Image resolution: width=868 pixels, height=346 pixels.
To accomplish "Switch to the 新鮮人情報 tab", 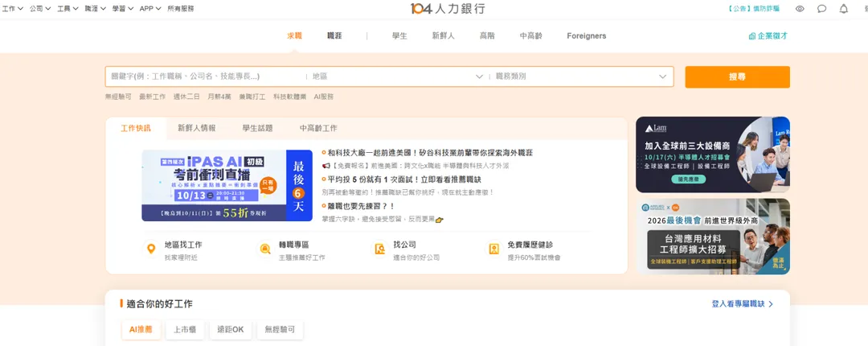I will [197, 128].
